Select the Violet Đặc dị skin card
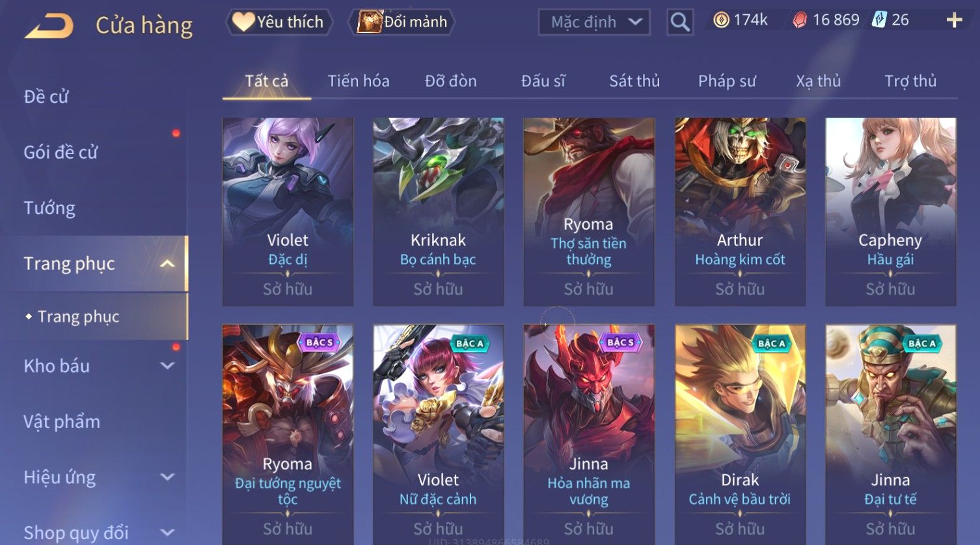The height and width of the screenshot is (545, 980). [288, 211]
